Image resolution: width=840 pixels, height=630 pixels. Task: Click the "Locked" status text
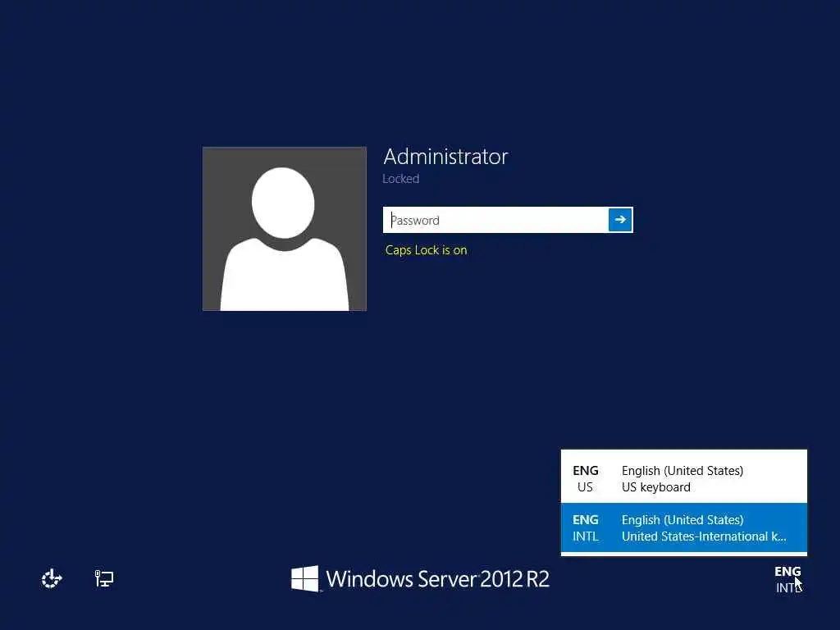click(x=400, y=179)
